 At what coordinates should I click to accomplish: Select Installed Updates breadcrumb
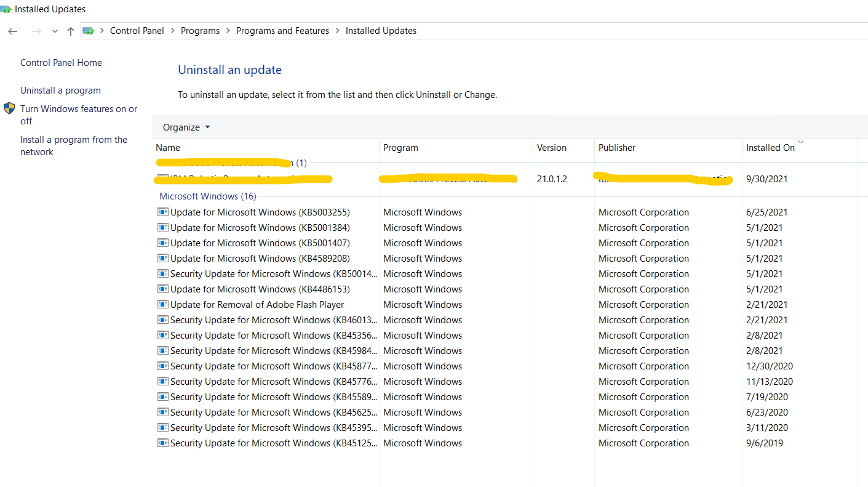[x=381, y=31]
